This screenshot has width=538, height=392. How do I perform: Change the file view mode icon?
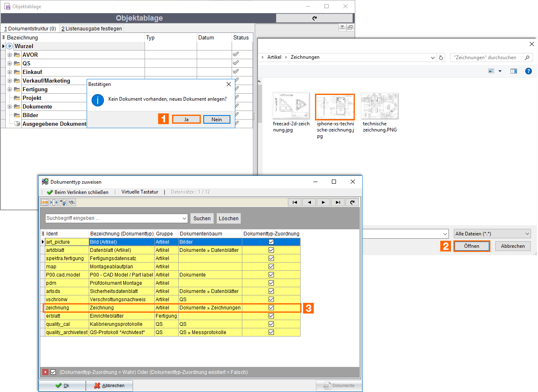coord(491,71)
